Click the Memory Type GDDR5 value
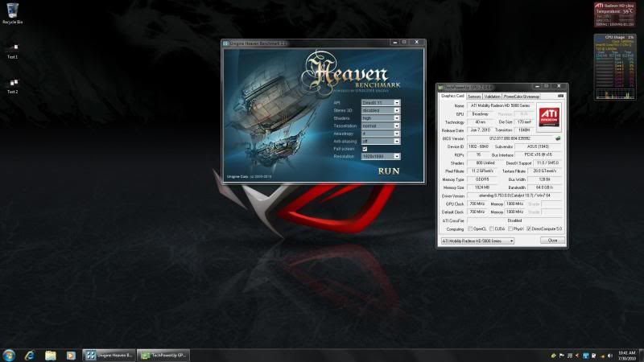This screenshot has width=644, height=362. [x=481, y=179]
